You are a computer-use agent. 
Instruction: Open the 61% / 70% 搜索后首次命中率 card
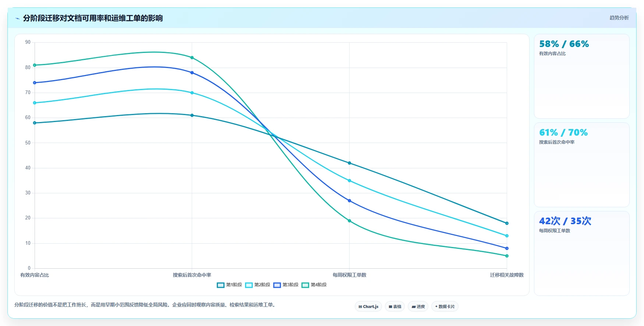[582, 165]
